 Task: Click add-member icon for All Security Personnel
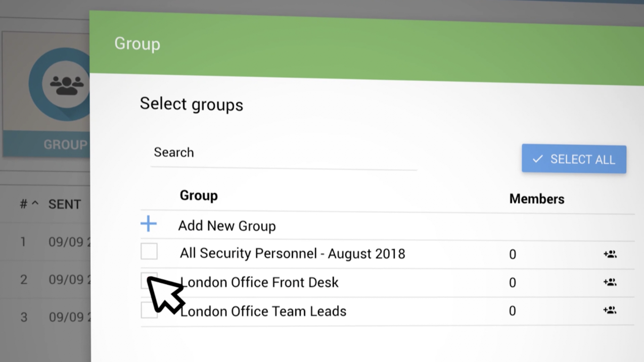tap(610, 254)
